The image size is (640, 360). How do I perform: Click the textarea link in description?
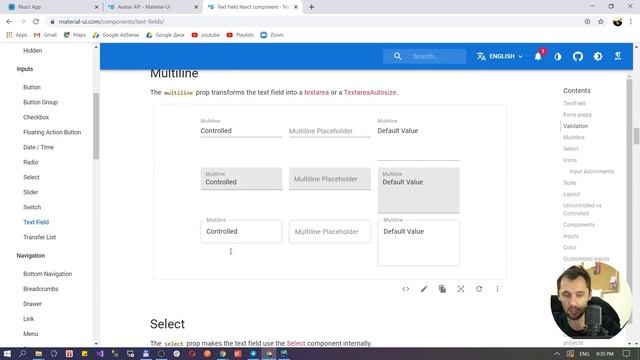coord(316,93)
